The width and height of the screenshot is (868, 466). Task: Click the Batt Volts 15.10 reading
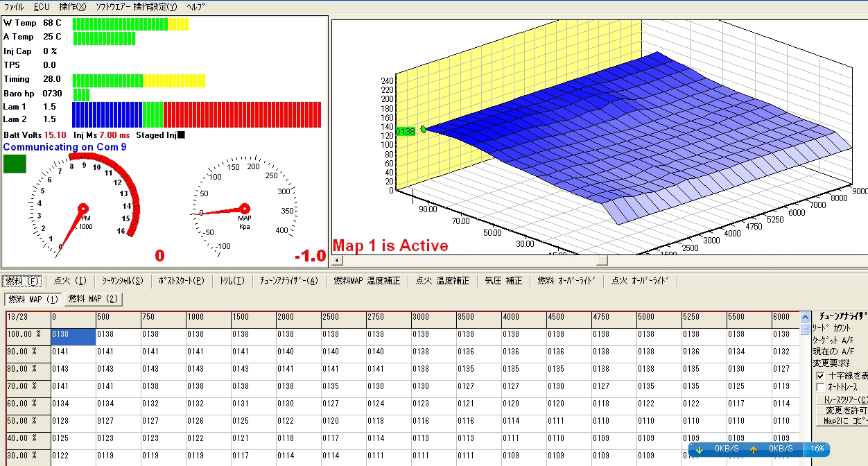pos(35,135)
